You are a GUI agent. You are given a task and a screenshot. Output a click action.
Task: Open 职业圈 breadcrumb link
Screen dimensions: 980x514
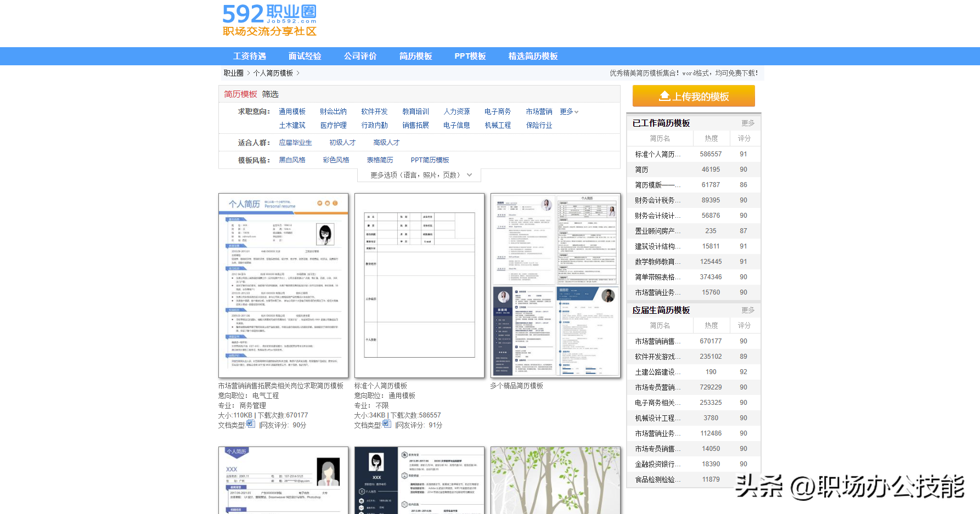pos(233,72)
